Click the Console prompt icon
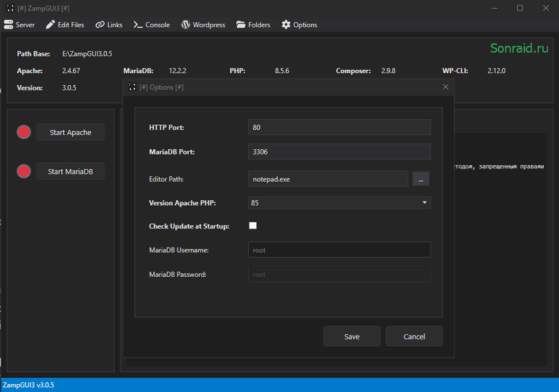The width and height of the screenshot is (559, 392). (x=138, y=25)
